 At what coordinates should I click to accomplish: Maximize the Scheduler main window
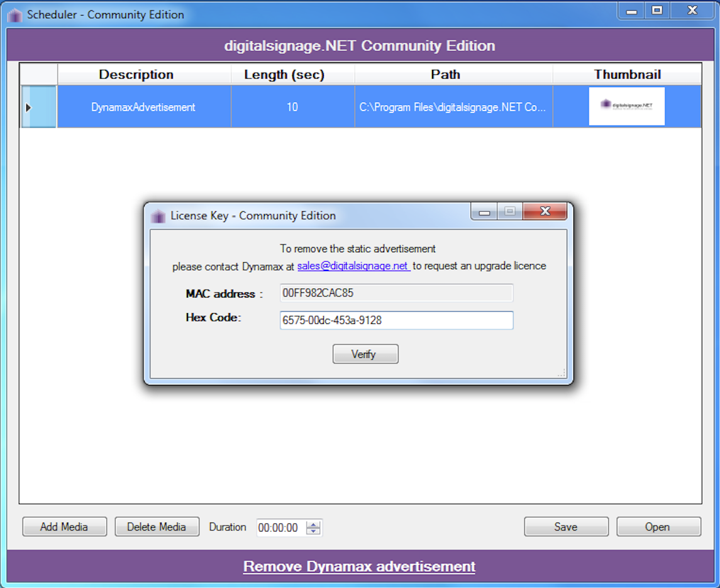(x=657, y=11)
